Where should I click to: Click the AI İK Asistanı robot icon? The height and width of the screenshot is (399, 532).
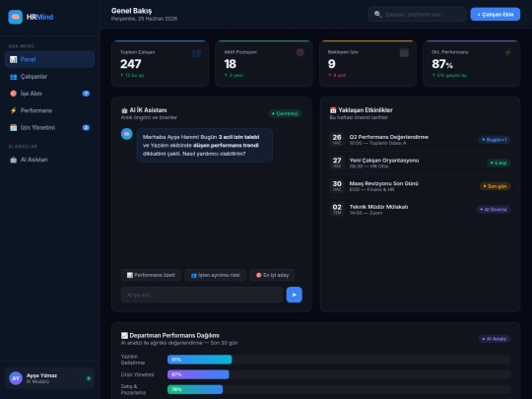[x=124, y=110]
